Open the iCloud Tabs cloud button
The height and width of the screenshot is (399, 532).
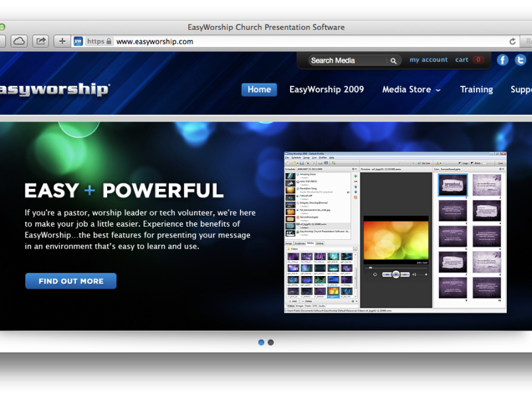pyautogui.click(x=19, y=41)
